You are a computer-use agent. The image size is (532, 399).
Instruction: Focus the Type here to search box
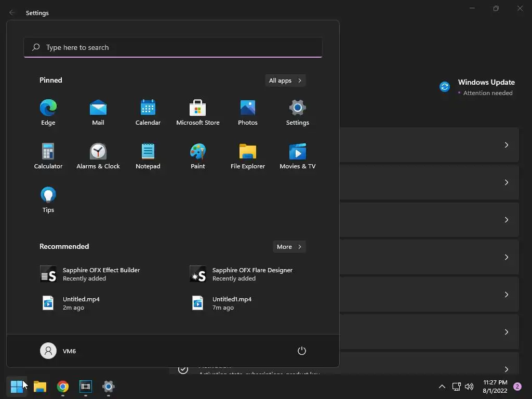[x=173, y=47]
